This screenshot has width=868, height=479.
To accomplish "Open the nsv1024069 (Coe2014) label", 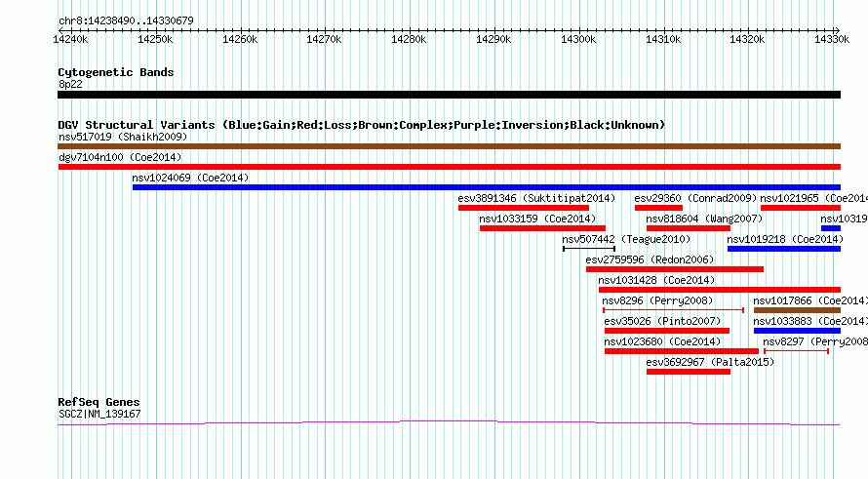I will click(190, 178).
